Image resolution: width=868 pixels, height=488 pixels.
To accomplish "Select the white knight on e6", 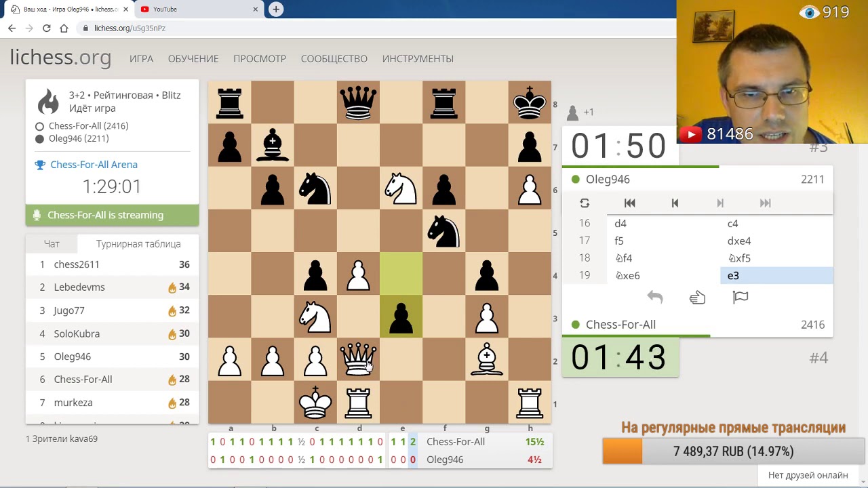I will [401, 188].
